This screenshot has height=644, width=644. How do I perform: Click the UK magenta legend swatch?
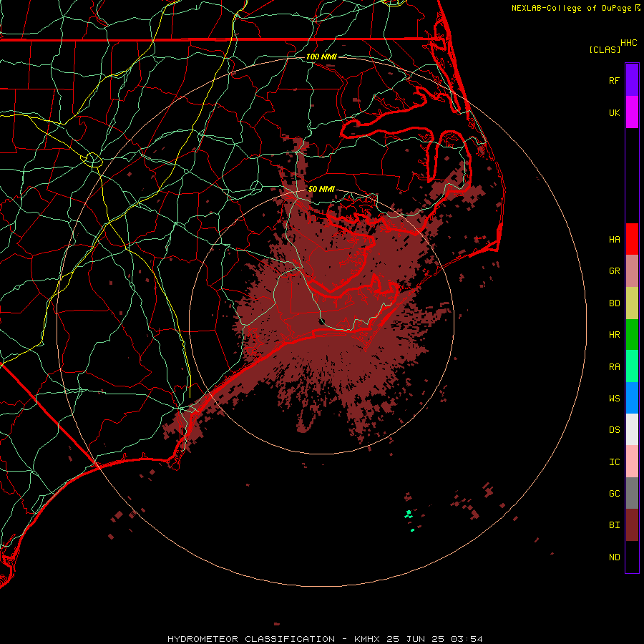(x=632, y=112)
